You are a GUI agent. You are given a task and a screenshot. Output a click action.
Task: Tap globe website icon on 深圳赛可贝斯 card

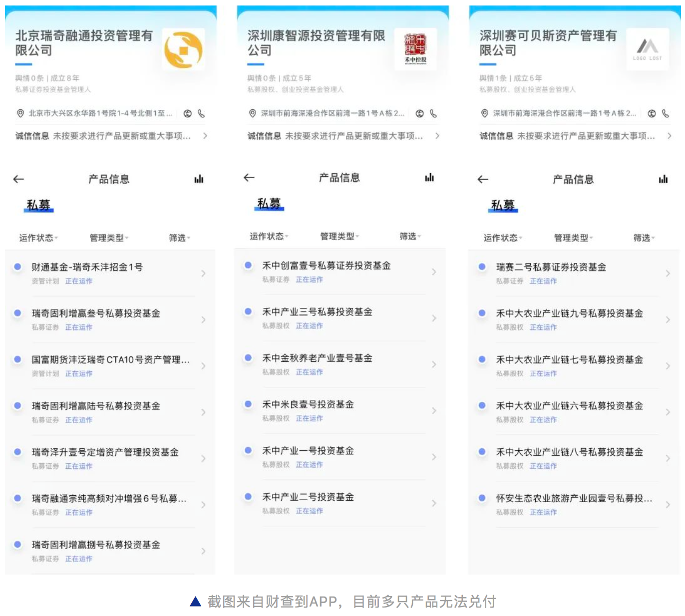652,113
